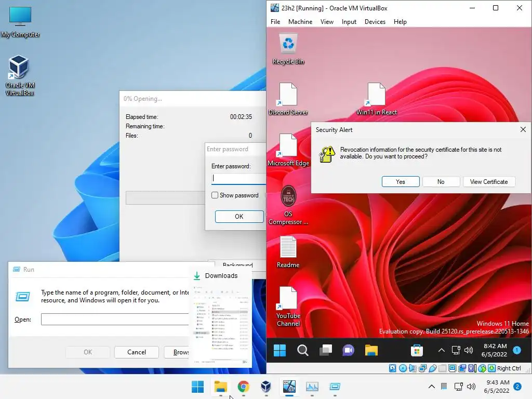
Task: Click the VirtualBox CPU virtualization indicator
Action: [472, 368]
